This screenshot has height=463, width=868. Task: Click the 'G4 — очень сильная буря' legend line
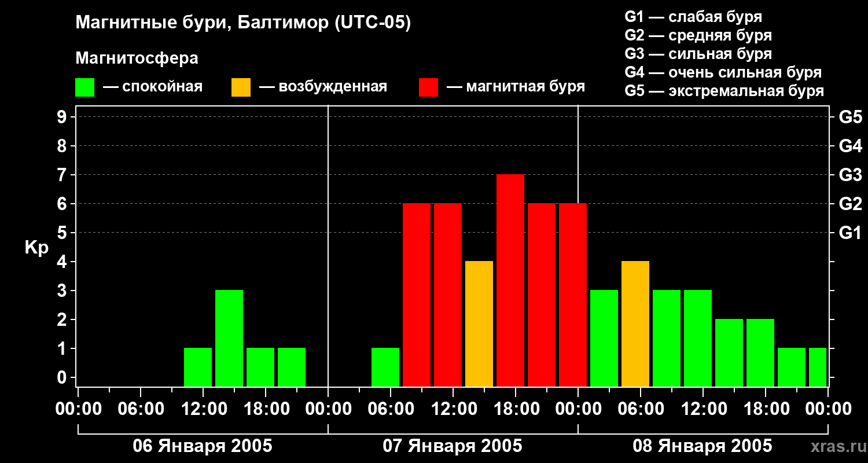coord(723,72)
